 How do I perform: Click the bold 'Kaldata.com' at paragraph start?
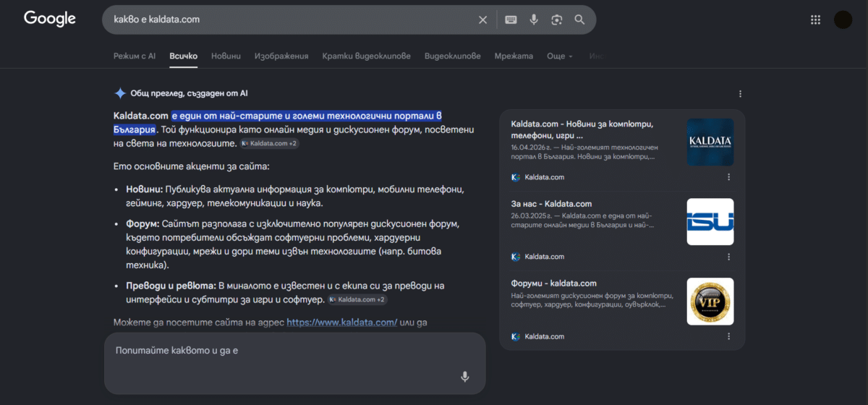141,115
